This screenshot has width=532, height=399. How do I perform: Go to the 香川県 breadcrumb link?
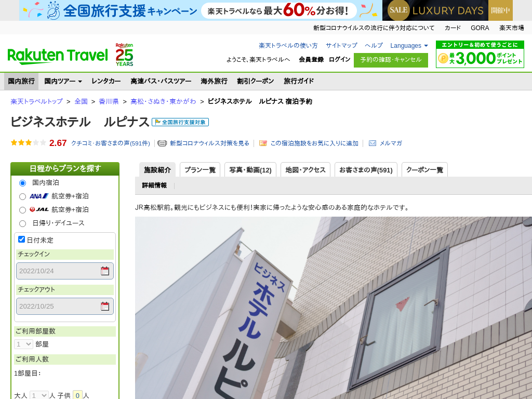click(x=109, y=101)
